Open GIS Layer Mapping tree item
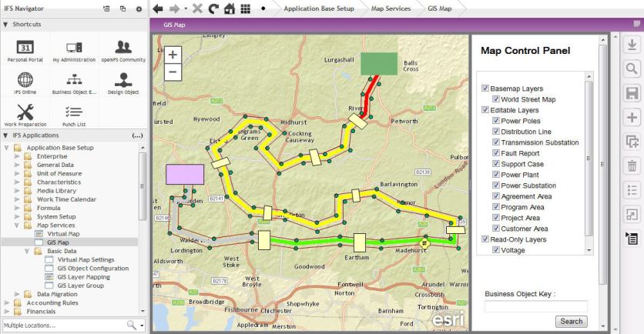Screen dimensions: 644x334 point(83,276)
